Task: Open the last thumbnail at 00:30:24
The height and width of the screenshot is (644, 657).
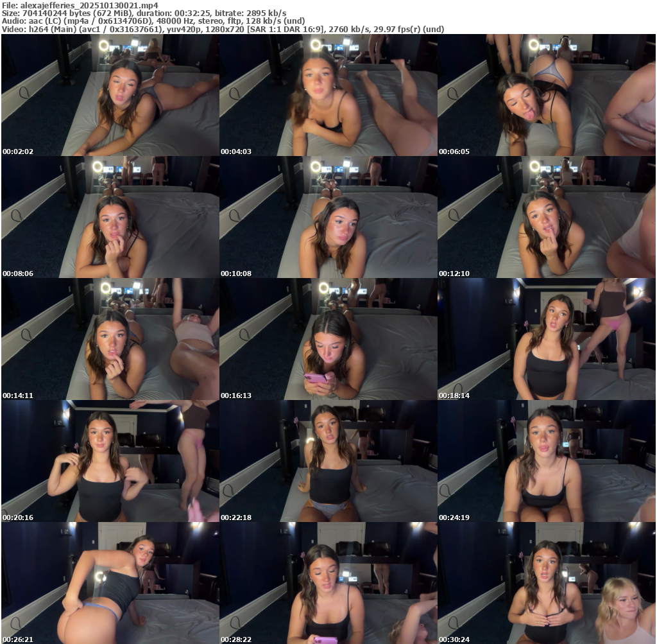Action: (547, 583)
